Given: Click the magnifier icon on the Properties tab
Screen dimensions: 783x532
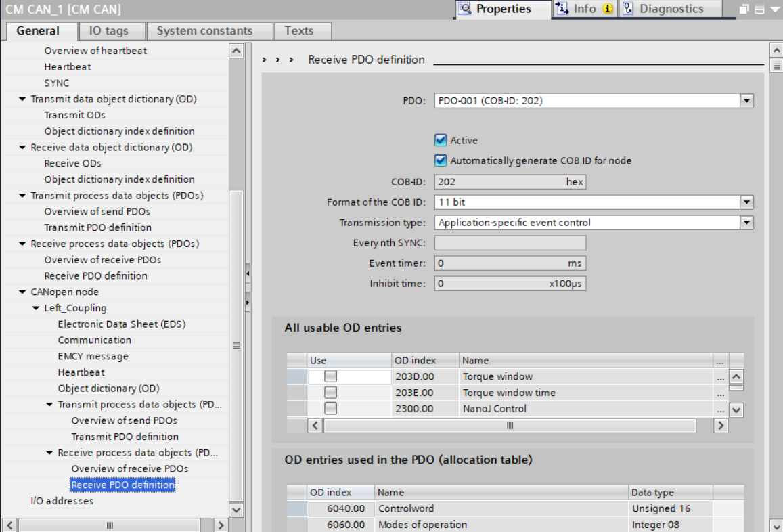Looking at the screenshot, I should coord(465,9).
